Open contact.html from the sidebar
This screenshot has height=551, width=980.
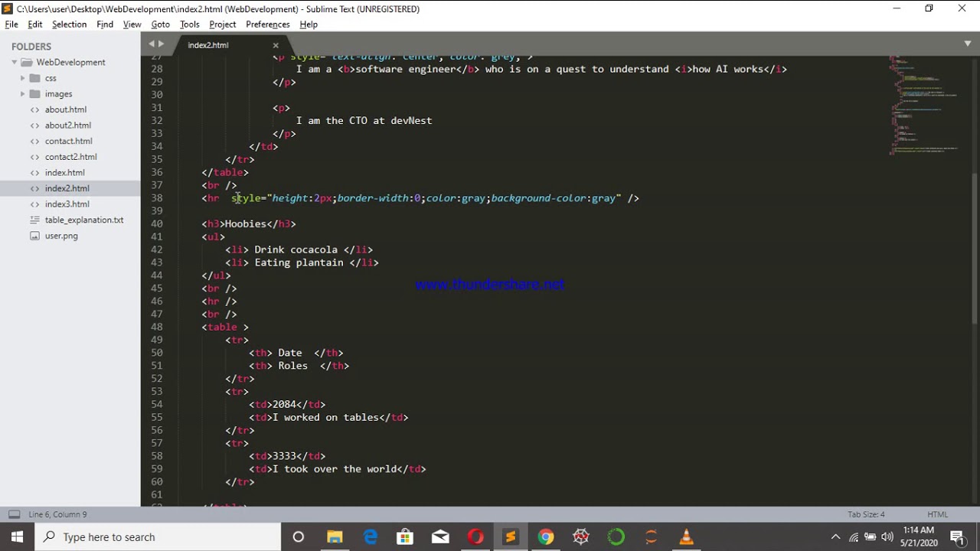[69, 141]
